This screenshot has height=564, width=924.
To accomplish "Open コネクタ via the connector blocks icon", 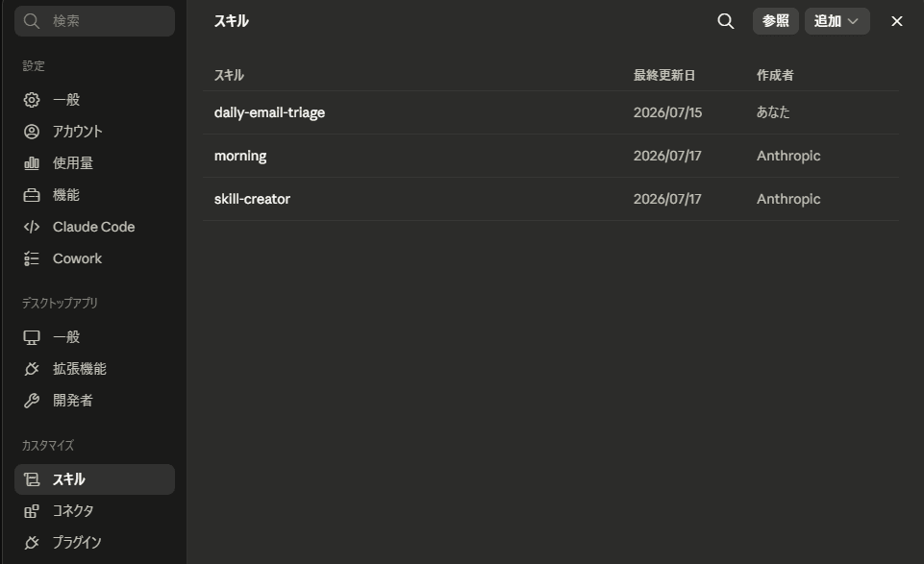I will pos(32,511).
